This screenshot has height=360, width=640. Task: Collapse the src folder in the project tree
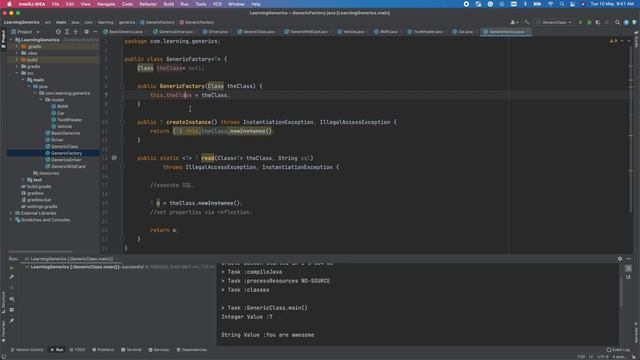point(17,73)
